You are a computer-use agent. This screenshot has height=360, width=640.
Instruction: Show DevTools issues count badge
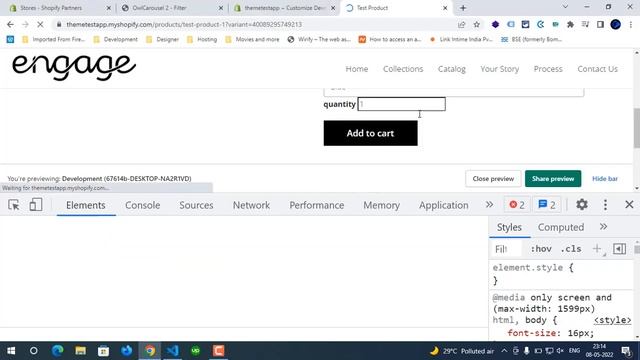[x=547, y=204]
